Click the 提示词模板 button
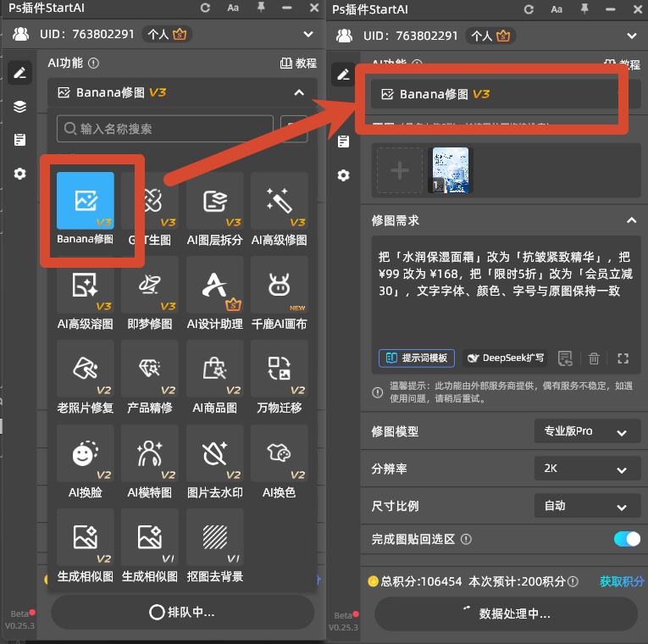This screenshot has width=648, height=644. pos(417,358)
